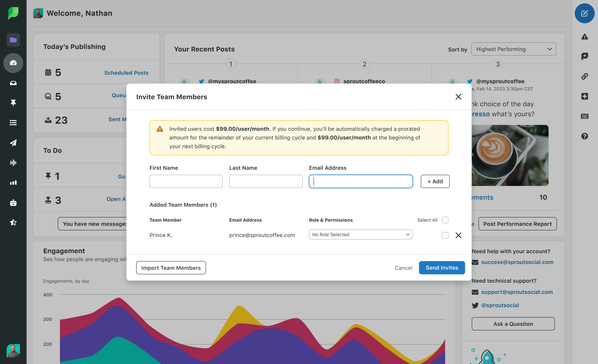Screen dimensions: 598x364
Task: Open the Sort by Highest Performing dropdown
Action: (x=513, y=48)
